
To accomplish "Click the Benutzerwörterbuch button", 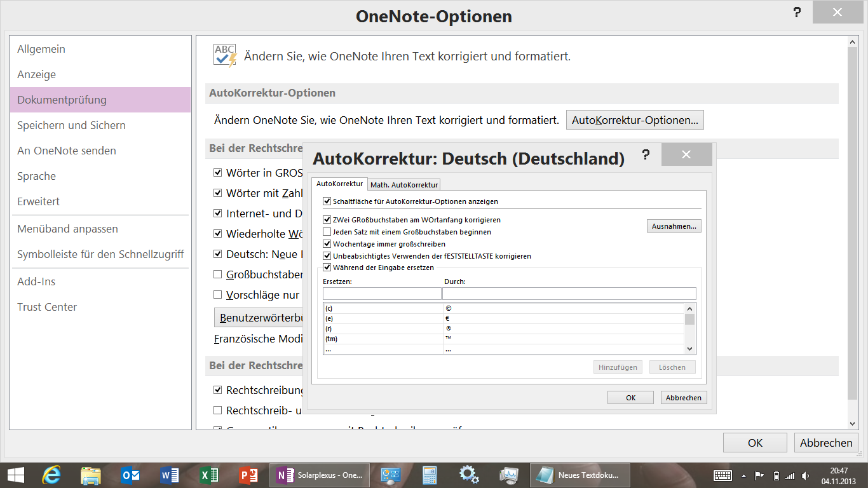I will pos(259,317).
